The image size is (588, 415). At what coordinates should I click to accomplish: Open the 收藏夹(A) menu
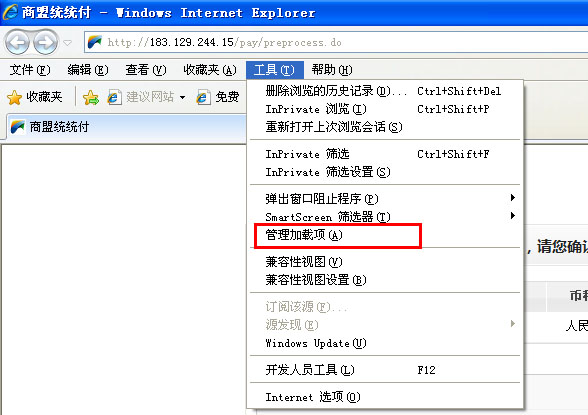click(210, 70)
